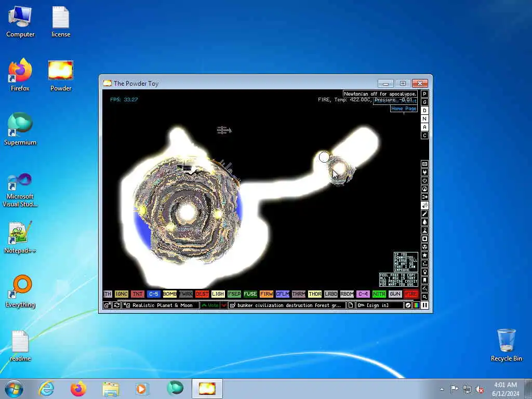Open the Decoration brush section icon
The image size is (532, 399).
pos(424,289)
